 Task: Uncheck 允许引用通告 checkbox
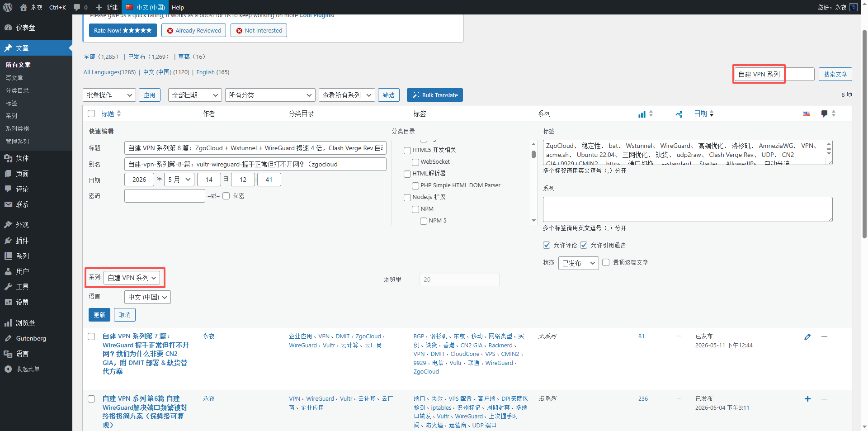tap(584, 245)
